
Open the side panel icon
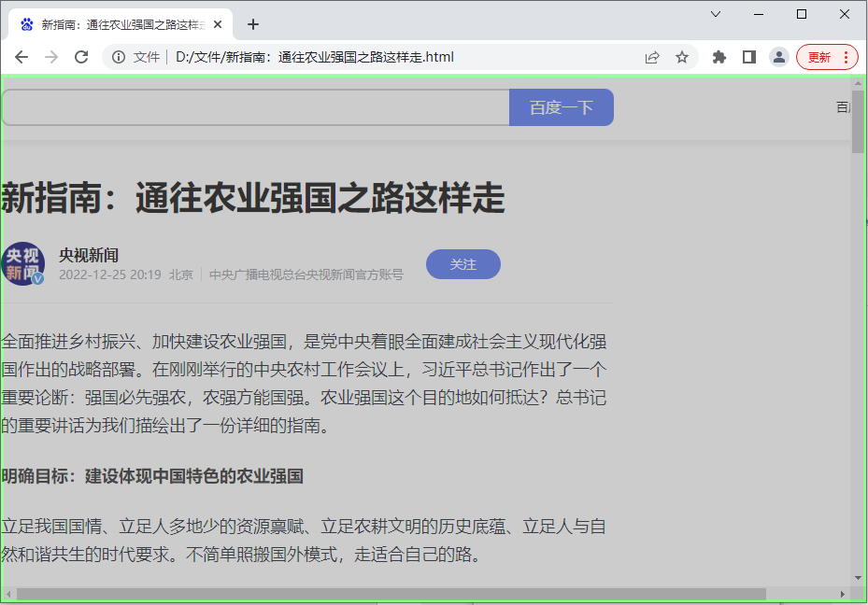pyautogui.click(x=748, y=56)
